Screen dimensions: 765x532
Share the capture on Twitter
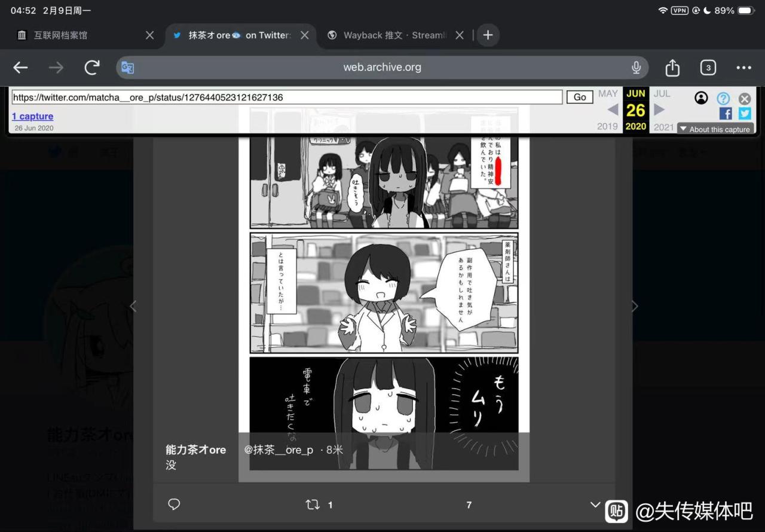(x=745, y=114)
